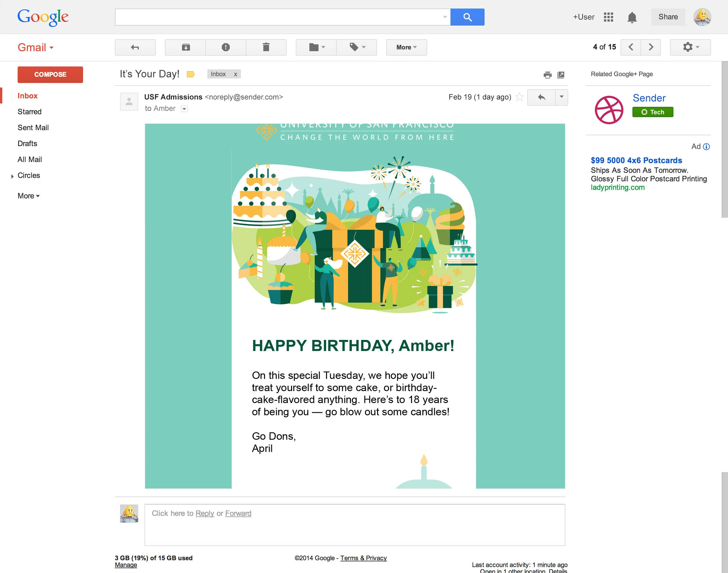Visit the ladyprinting.com link
The height and width of the screenshot is (573, 728).
pyautogui.click(x=618, y=187)
